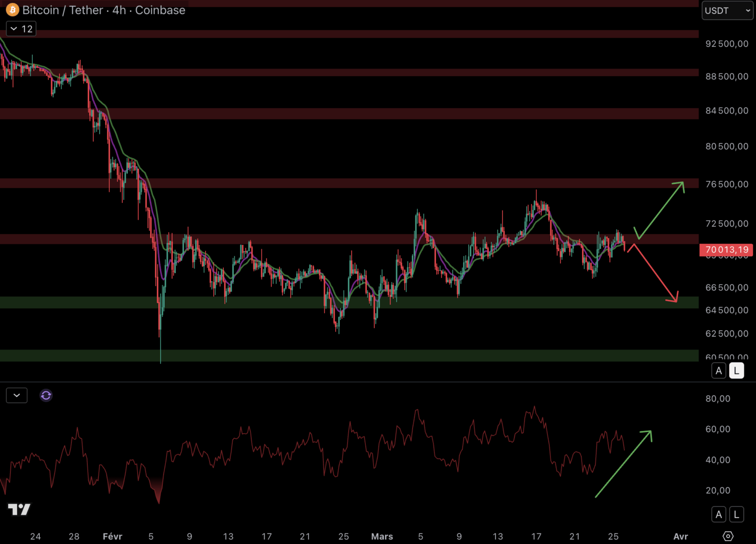Screen dimensions: 756x544
Task: Click the 76 500,00 price axis label
Action: (727, 184)
